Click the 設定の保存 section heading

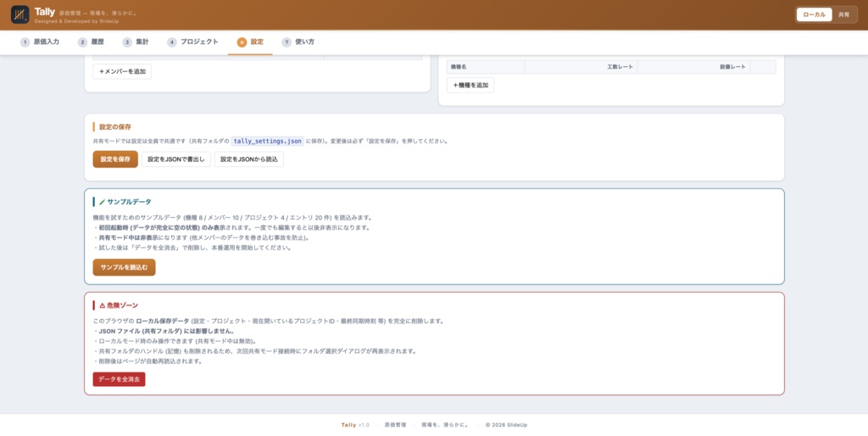tap(115, 127)
